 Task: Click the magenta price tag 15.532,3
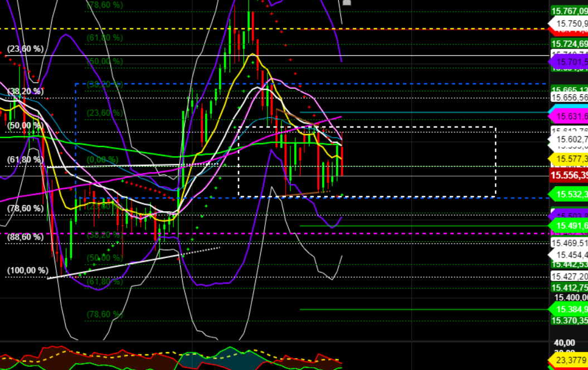point(570,195)
